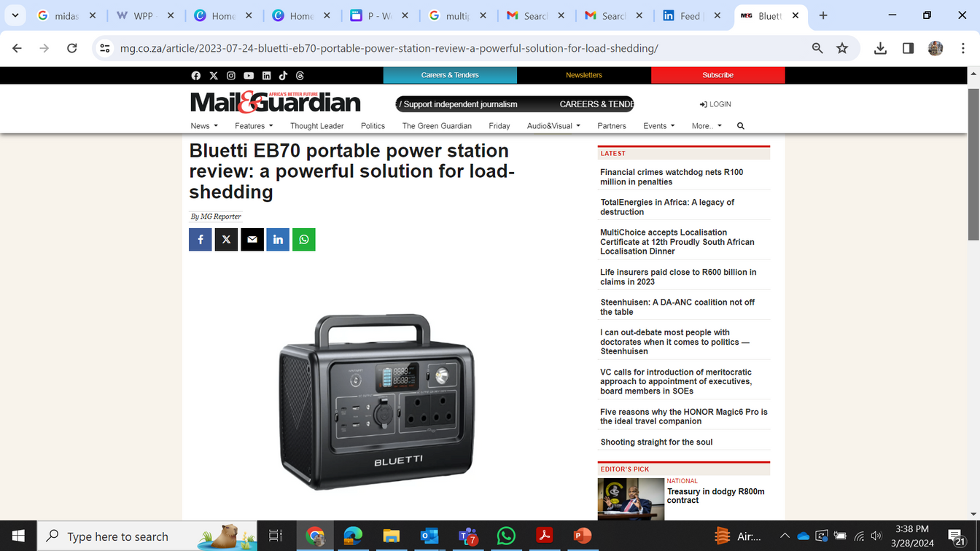Click the Chrome zoom magnifier in address bar
Image resolution: width=980 pixels, height=551 pixels.
[x=817, y=48]
